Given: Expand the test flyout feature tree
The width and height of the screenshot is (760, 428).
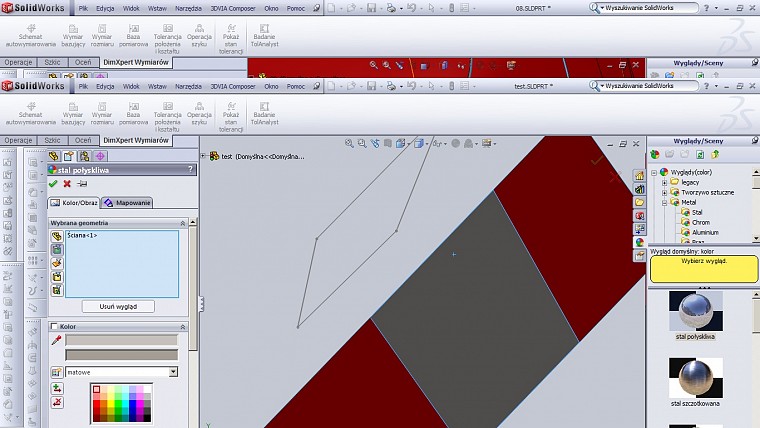Looking at the screenshot, I should [x=203, y=156].
